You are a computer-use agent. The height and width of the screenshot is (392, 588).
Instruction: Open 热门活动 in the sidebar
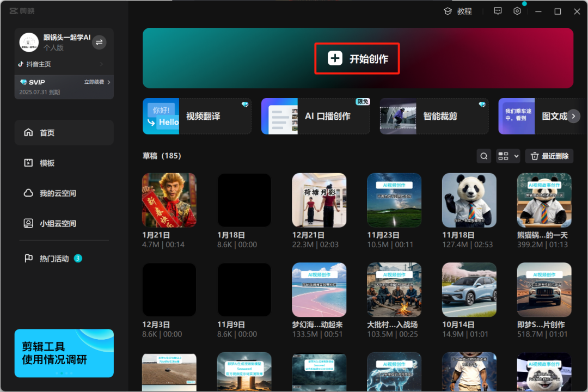pyautogui.click(x=54, y=259)
